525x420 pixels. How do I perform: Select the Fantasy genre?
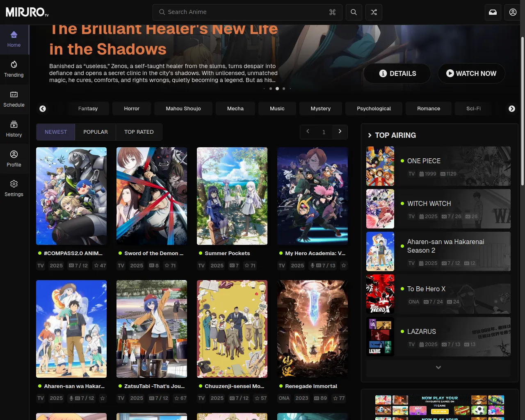tap(88, 109)
